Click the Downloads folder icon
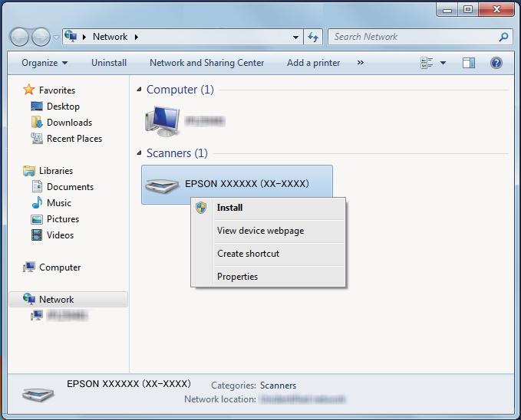Viewport: 521px width, 420px height. (x=37, y=122)
